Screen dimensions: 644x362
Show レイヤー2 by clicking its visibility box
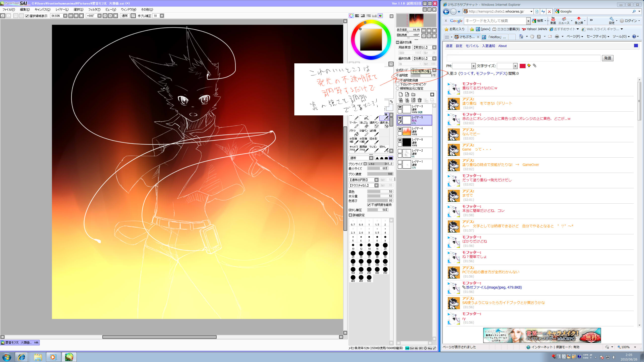(400, 151)
